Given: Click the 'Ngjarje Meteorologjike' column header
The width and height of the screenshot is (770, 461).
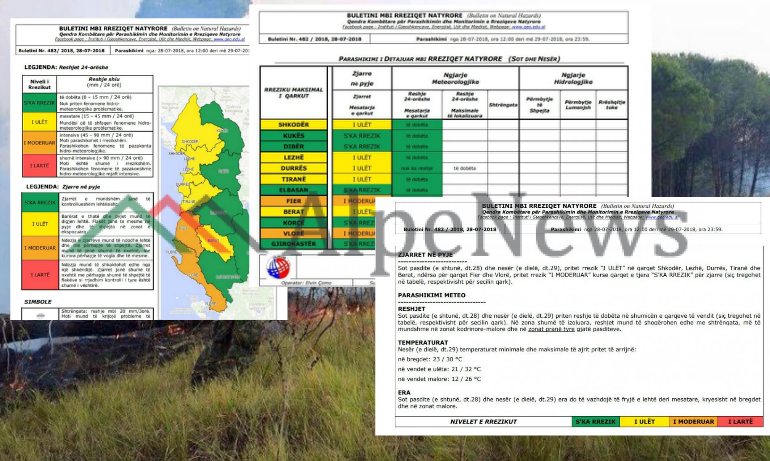Looking at the screenshot, I should tap(455, 79).
